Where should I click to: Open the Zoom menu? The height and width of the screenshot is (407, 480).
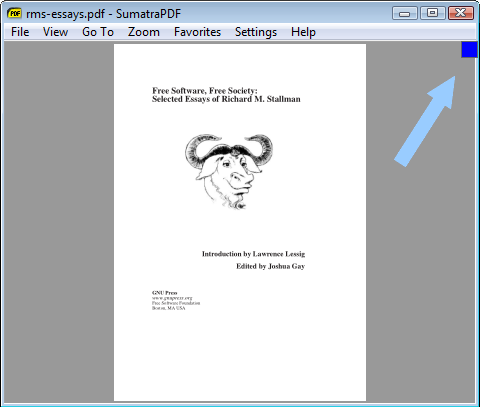pos(144,32)
